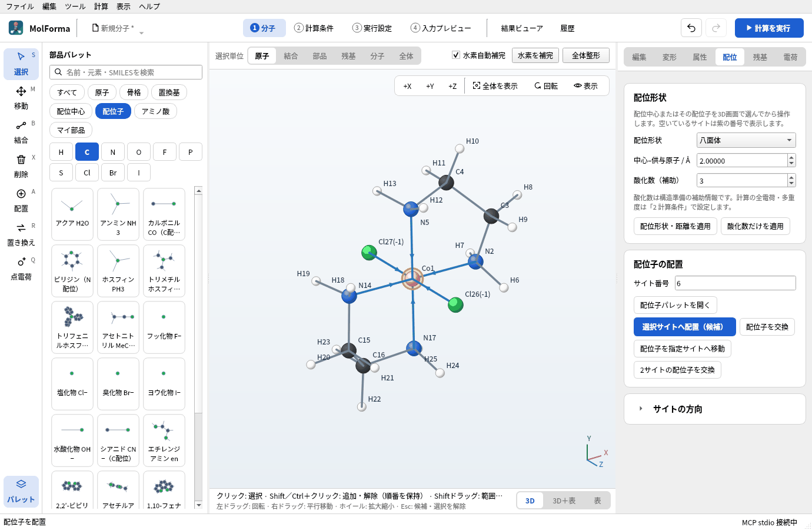The width and height of the screenshot is (812, 530).
Task: Go to step 2 計算条件 tab
Action: 314,28
